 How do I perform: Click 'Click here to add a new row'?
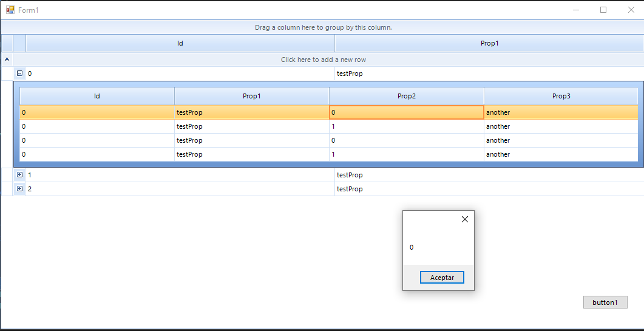pyautogui.click(x=324, y=60)
